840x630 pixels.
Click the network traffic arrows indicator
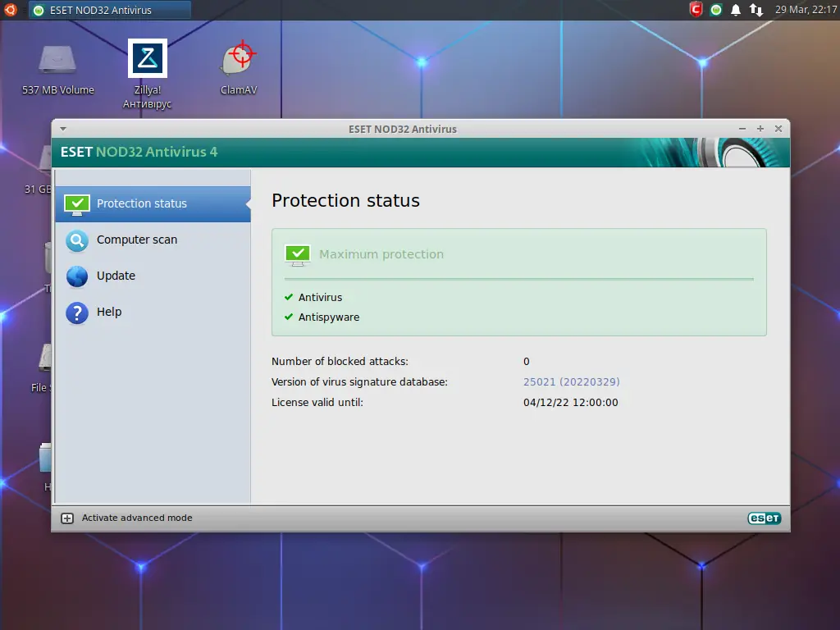point(756,10)
